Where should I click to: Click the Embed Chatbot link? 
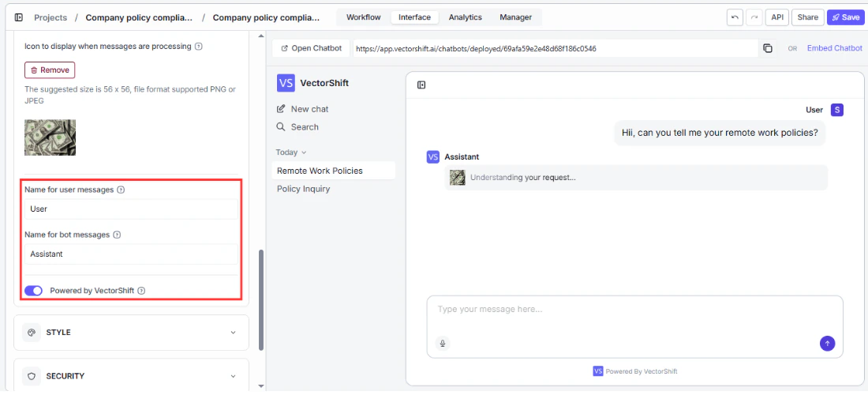pyautogui.click(x=834, y=48)
